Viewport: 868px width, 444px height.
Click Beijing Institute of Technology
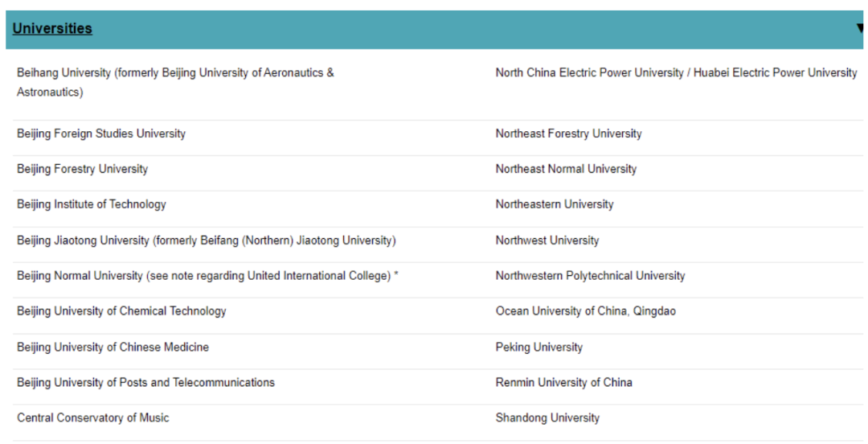click(x=92, y=204)
